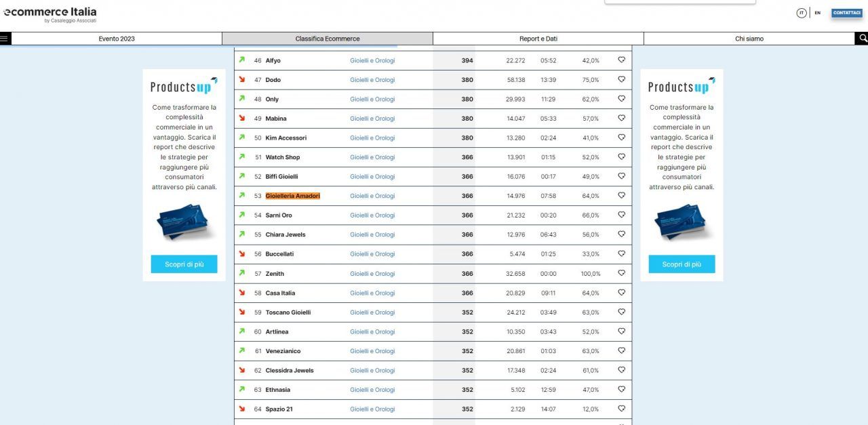Click the Artlinea store name
Image resolution: width=868 pixels, height=425 pixels.
pos(277,332)
